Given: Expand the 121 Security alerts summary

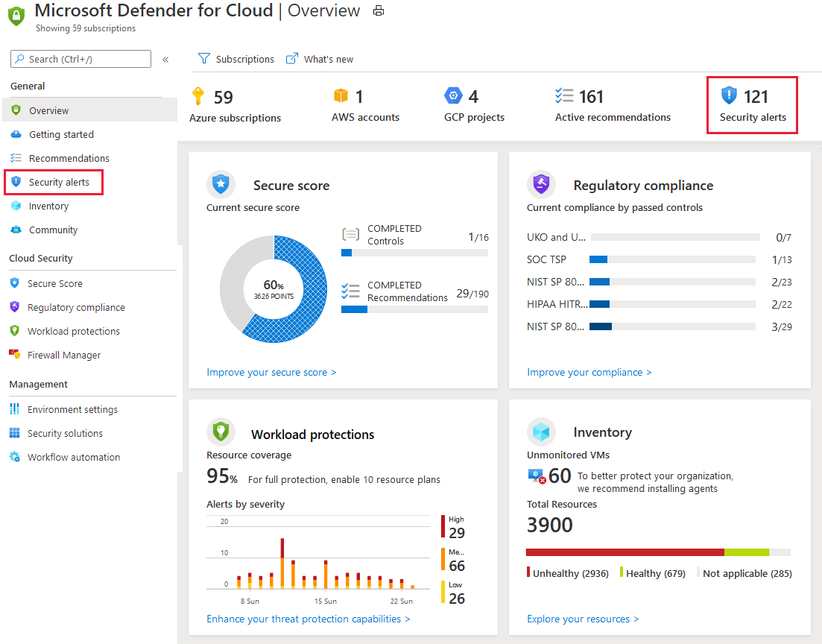Looking at the screenshot, I should (x=751, y=104).
